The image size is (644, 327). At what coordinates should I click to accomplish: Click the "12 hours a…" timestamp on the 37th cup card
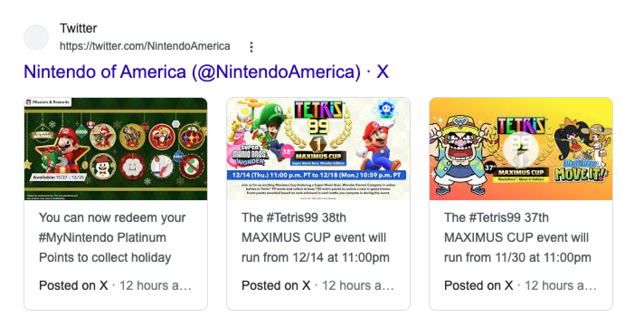(560, 285)
